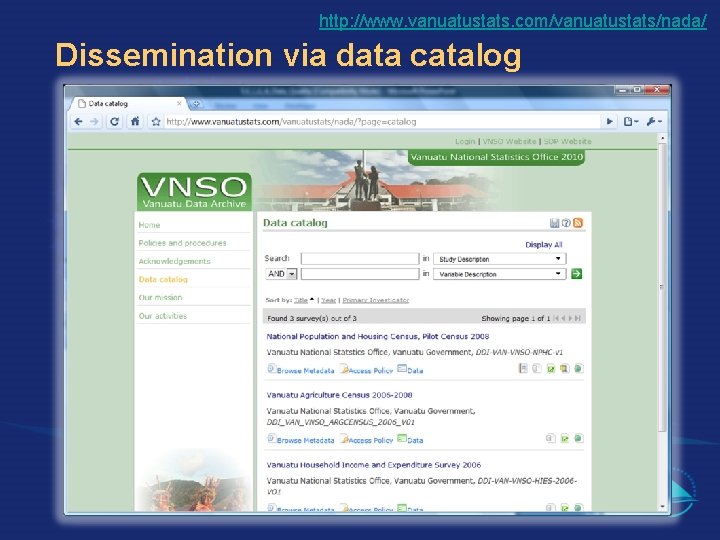Sort surveys by Year

[x=328, y=300]
